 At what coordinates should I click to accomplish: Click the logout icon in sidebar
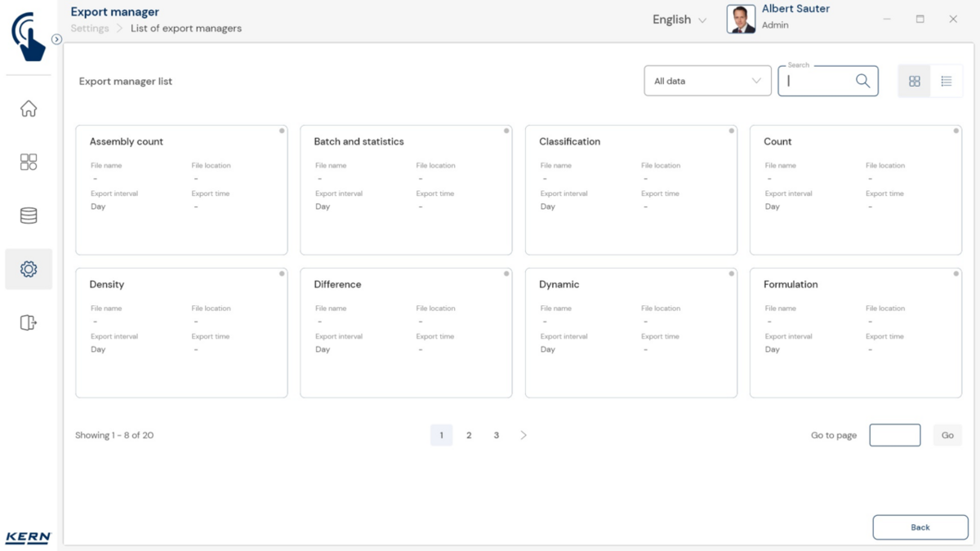(29, 322)
